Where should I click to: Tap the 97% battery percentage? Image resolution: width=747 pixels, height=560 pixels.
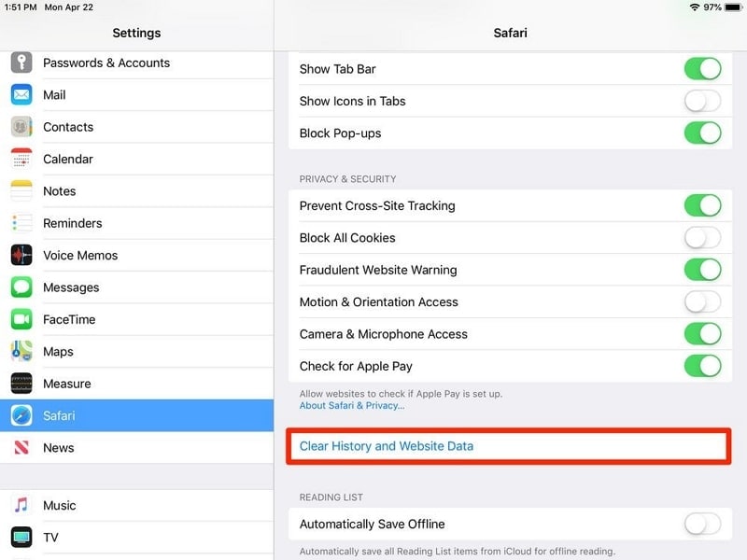pos(712,7)
